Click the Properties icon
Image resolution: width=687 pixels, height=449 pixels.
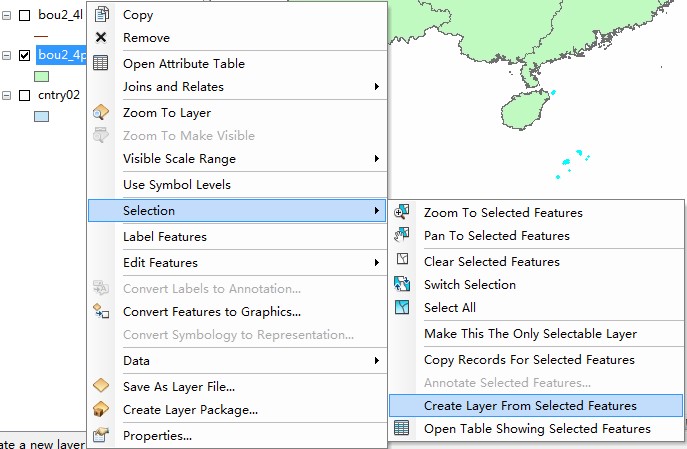point(101,435)
